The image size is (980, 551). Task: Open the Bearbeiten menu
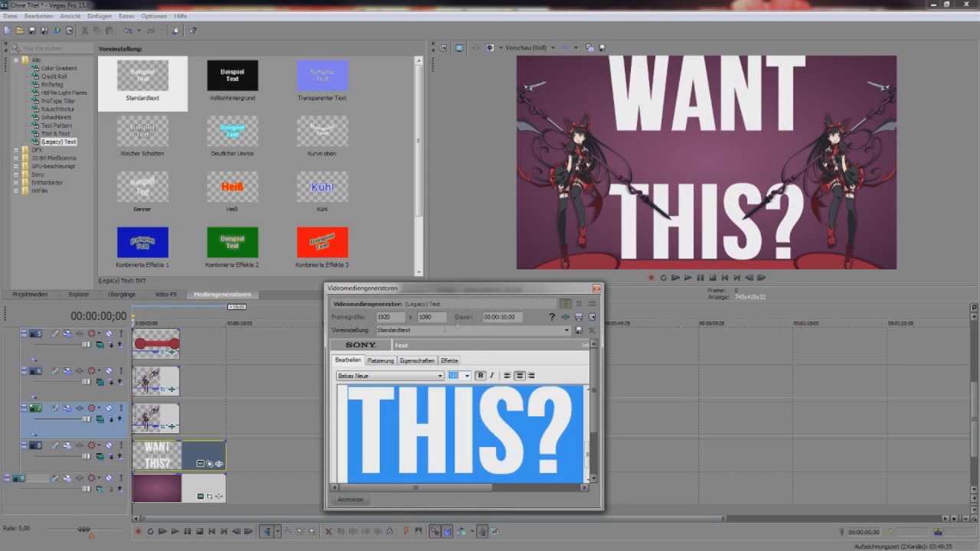click(38, 16)
